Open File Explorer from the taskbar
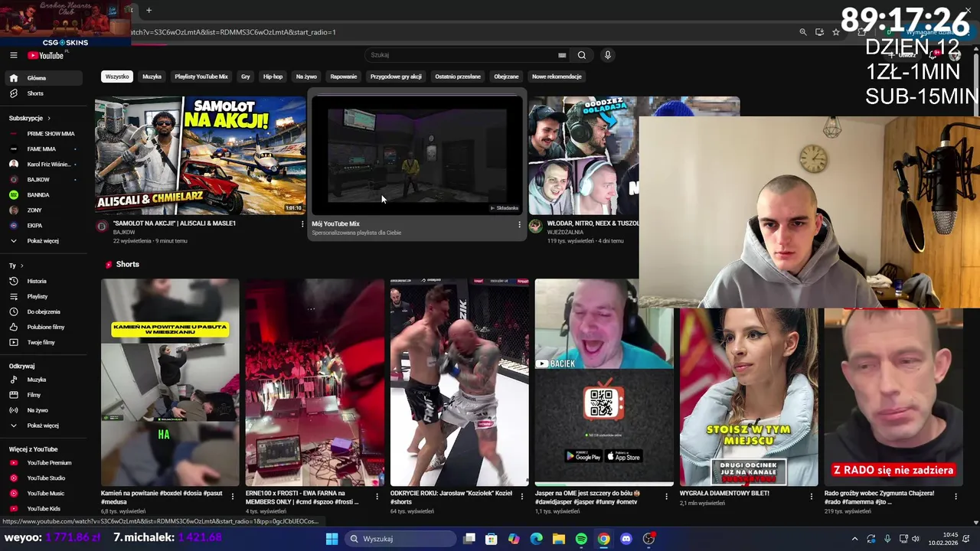980x551 pixels. [559, 539]
